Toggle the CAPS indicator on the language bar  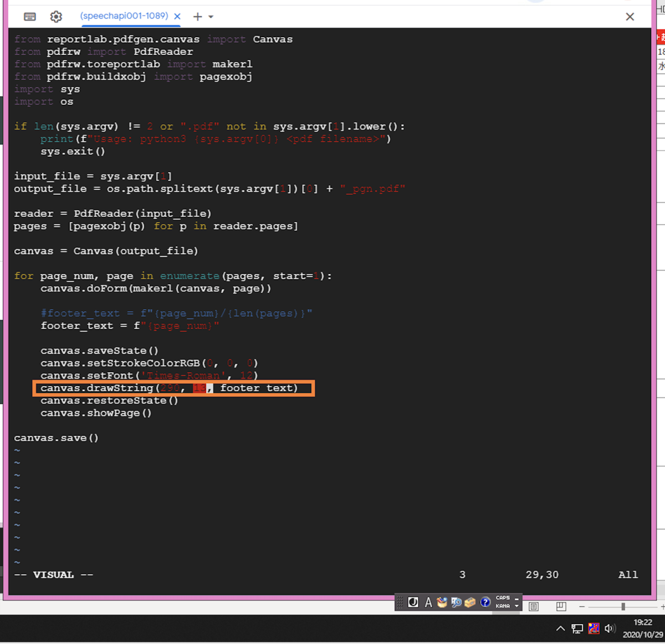click(x=502, y=598)
